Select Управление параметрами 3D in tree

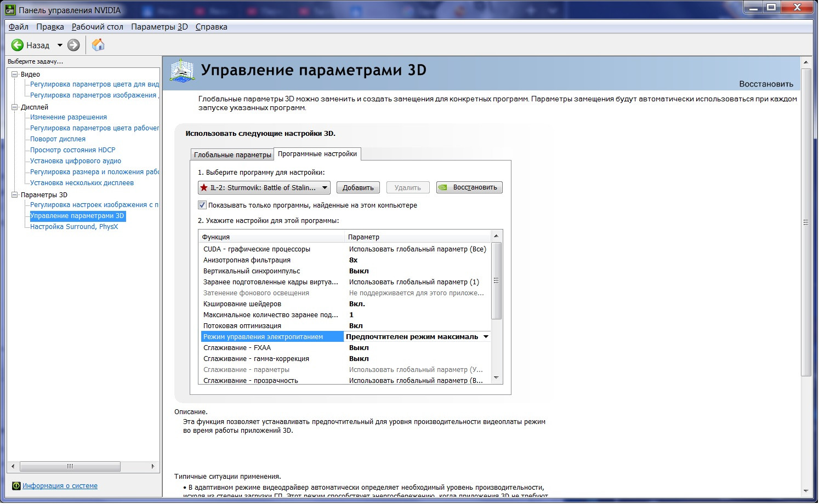click(x=77, y=216)
